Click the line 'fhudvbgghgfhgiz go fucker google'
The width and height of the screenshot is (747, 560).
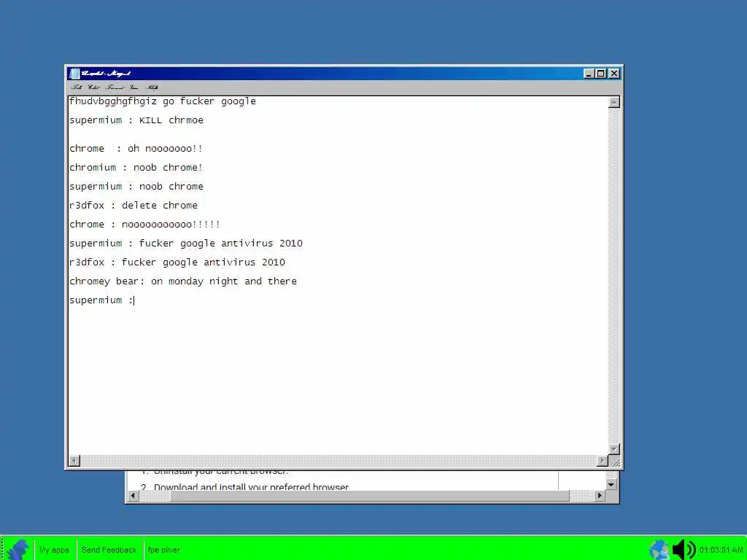coord(163,101)
